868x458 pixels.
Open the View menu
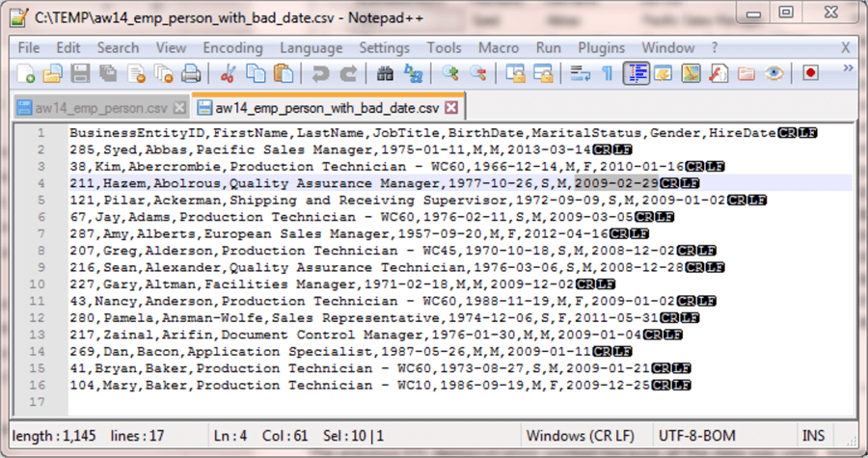coord(171,48)
